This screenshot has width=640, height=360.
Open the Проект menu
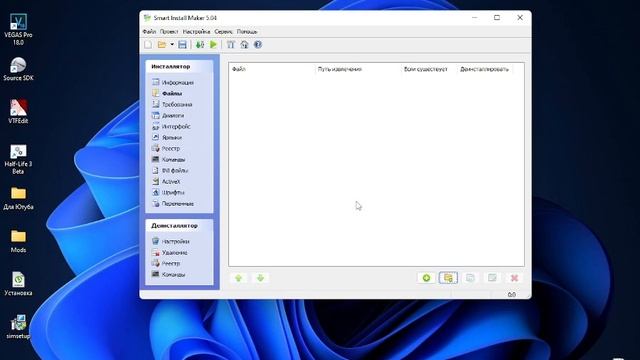[169, 31]
